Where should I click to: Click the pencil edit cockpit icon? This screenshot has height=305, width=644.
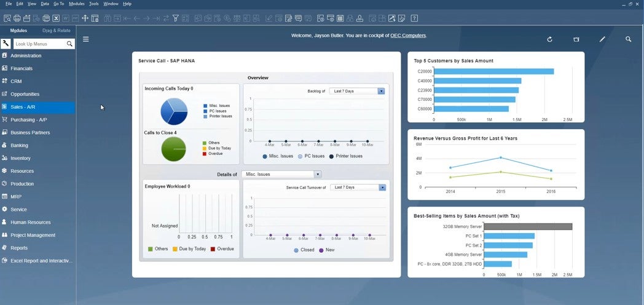[602, 39]
